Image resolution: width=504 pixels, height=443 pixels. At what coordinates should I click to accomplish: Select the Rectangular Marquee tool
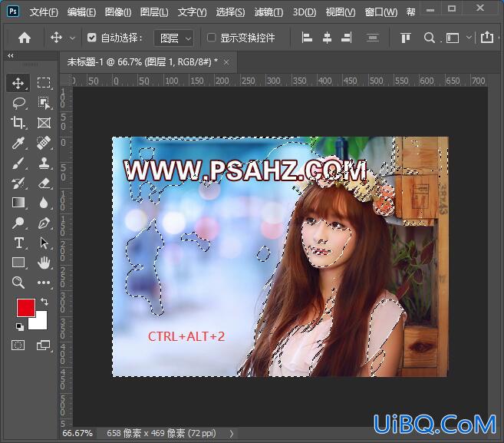44,83
